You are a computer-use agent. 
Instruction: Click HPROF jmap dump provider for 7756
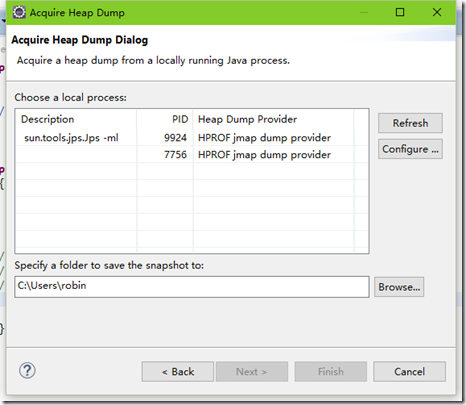[x=264, y=155]
